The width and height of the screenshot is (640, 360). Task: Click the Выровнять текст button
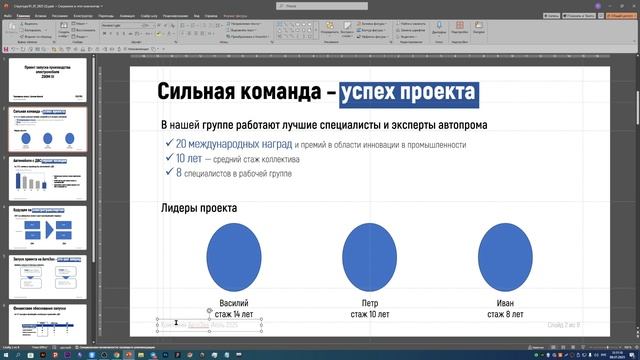[241, 30]
